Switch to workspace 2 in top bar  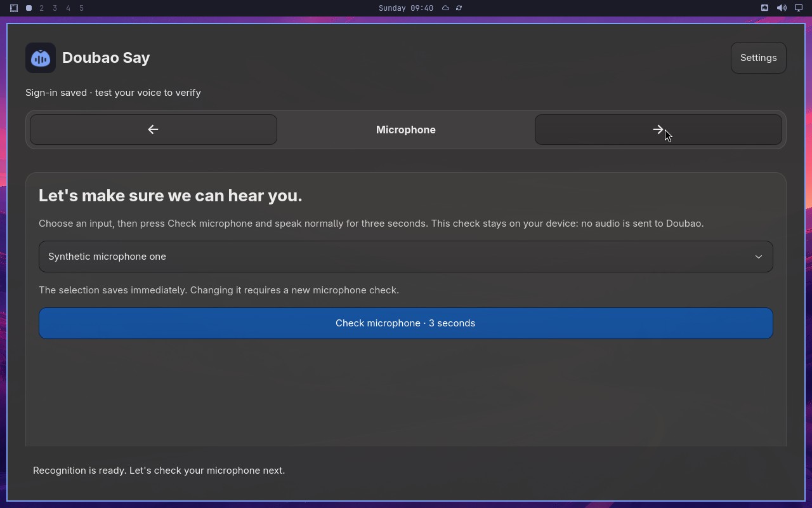42,8
